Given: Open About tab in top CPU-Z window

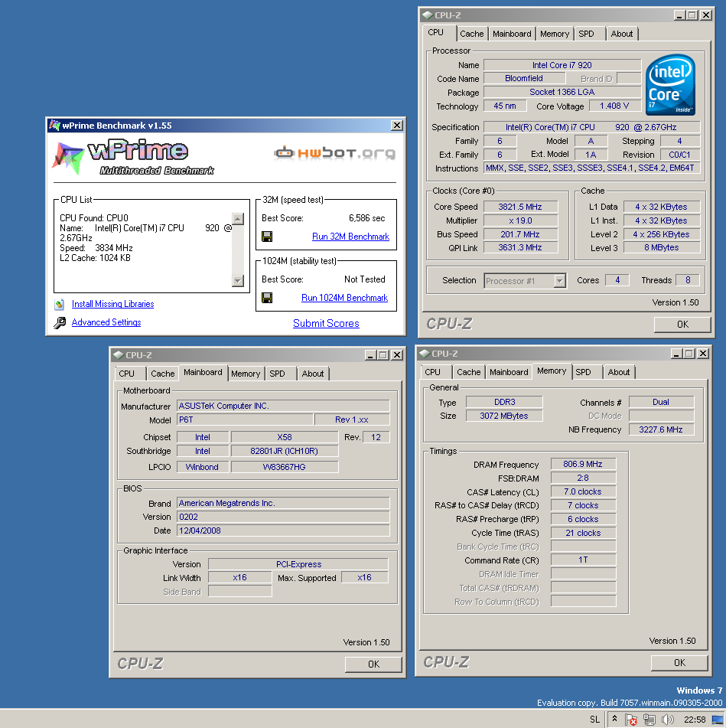Looking at the screenshot, I should point(622,34).
